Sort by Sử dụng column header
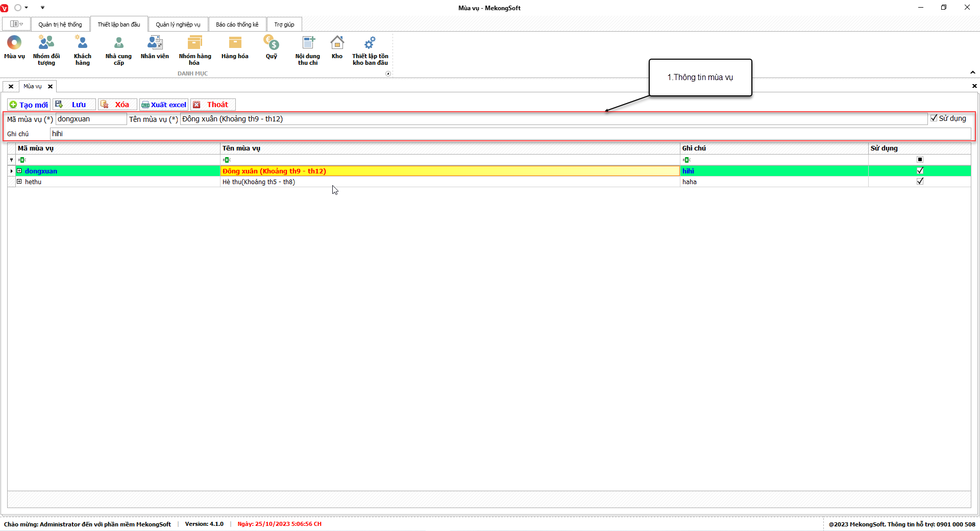This screenshot has width=980, height=531. 920,148
